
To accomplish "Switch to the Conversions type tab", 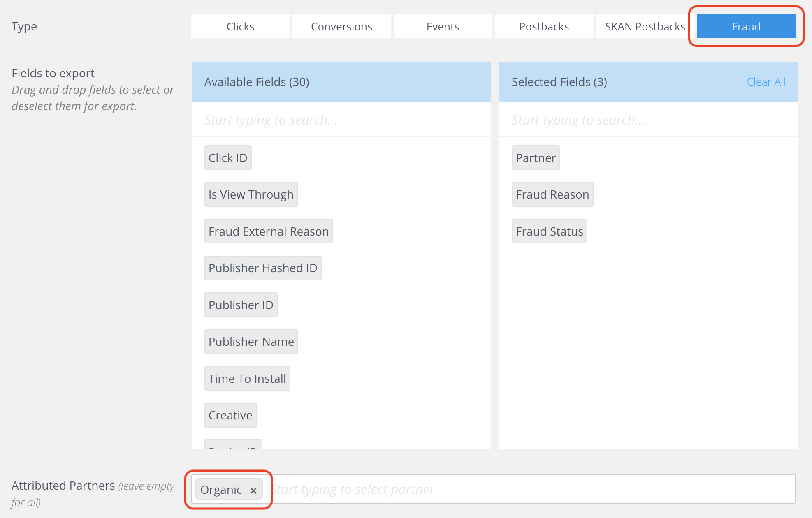I will (x=341, y=27).
